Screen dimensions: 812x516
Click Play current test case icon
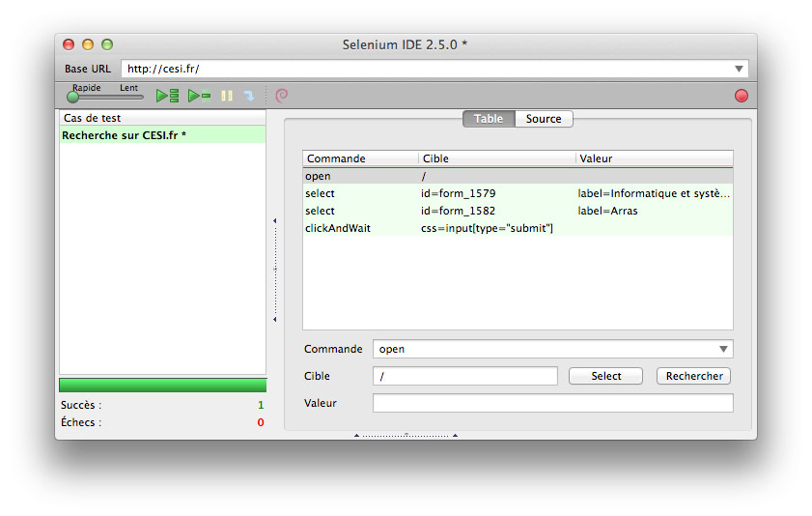199,96
